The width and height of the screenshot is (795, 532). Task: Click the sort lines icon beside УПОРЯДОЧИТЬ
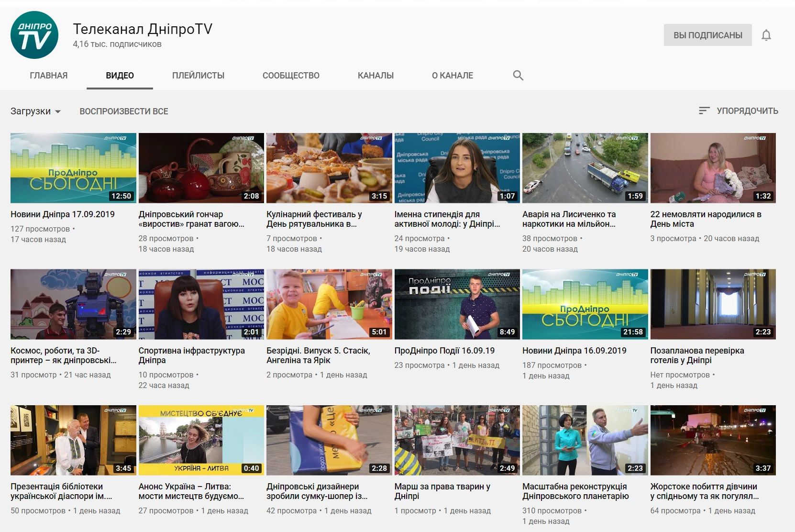tap(704, 111)
